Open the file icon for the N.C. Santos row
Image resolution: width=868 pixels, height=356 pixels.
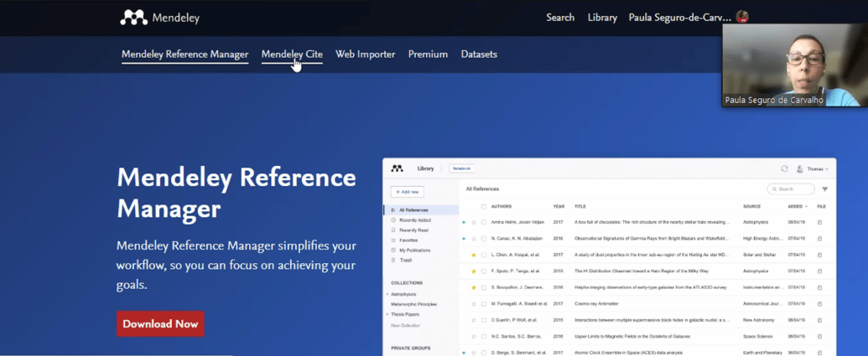(x=820, y=336)
